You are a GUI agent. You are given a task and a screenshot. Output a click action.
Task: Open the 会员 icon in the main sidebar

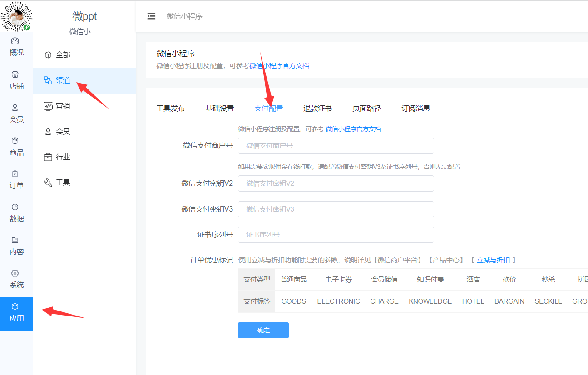point(15,108)
